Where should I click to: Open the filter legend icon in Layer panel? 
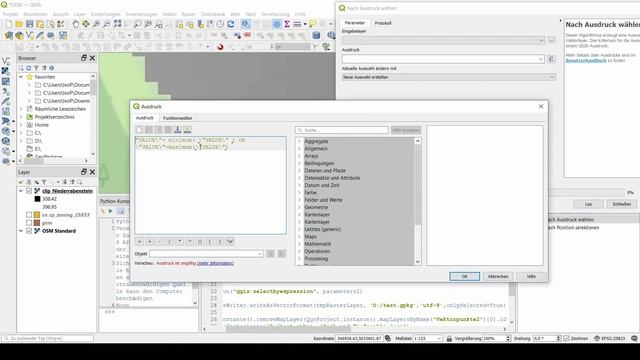[44, 182]
